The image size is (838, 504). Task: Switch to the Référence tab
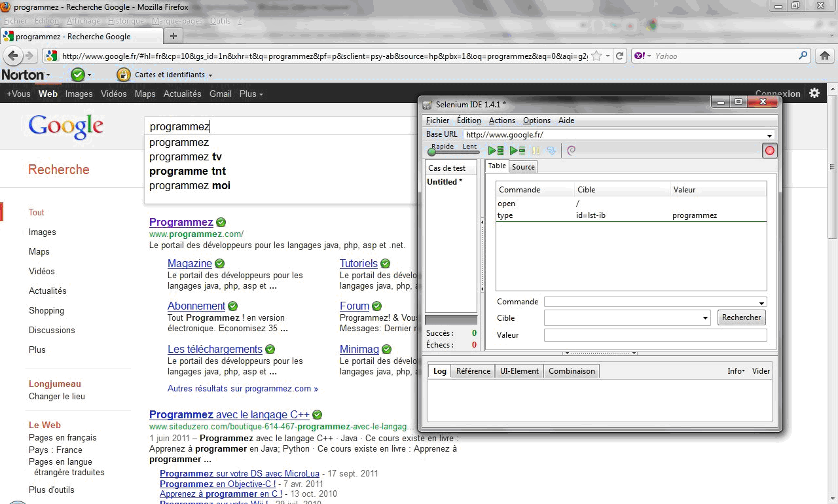coord(473,371)
